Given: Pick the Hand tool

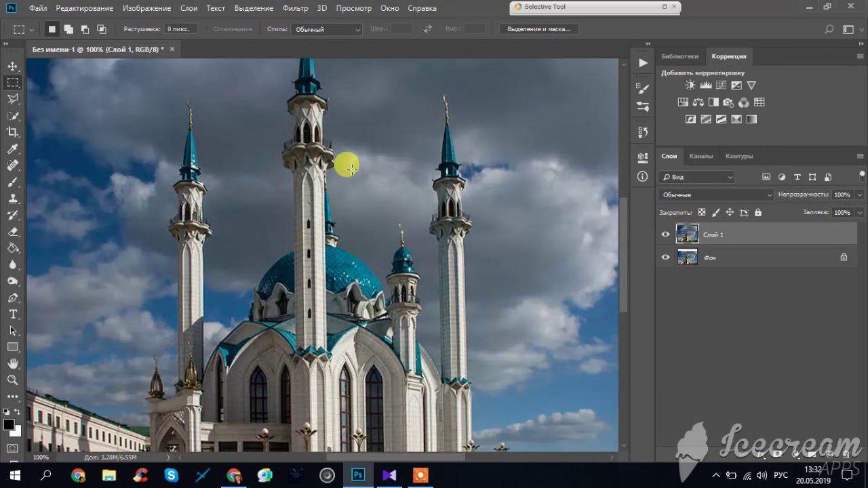Looking at the screenshot, I should point(12,364).
